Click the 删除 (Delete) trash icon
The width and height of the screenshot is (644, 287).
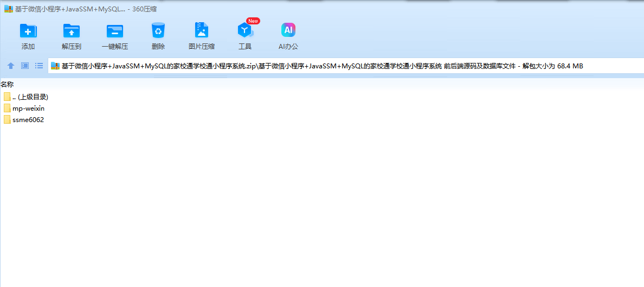(158, 30)
